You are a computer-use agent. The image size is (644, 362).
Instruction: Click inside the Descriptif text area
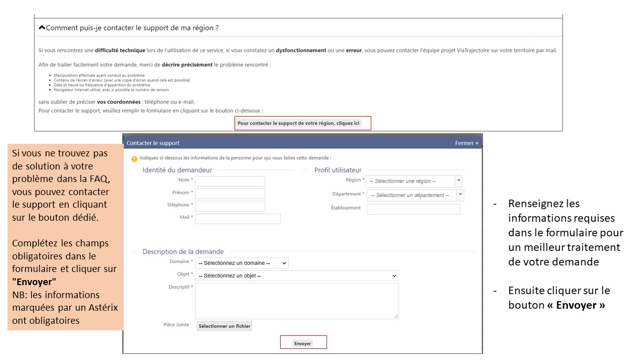pyautogui.click(x=297, y=301)
